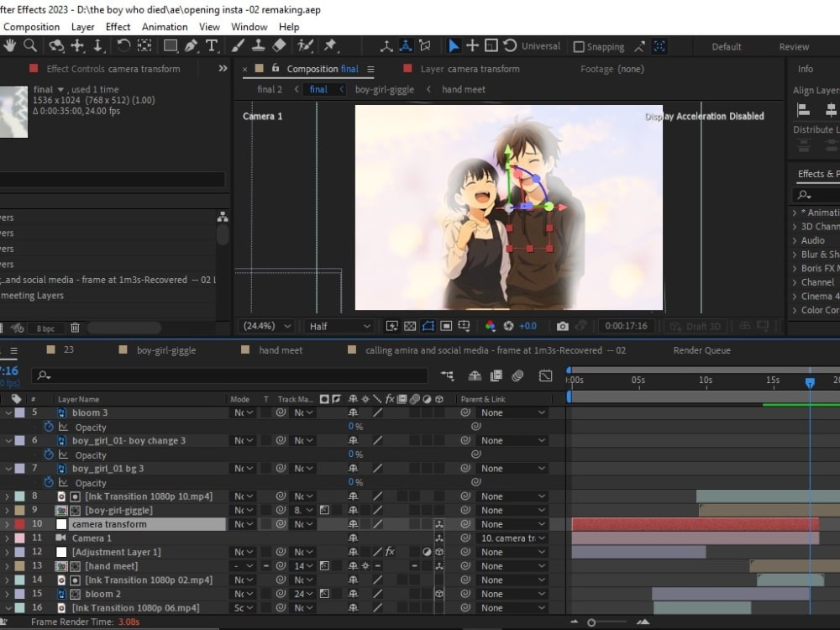Open the Layer menu
This screenshot has height=630, width=840.
[82, 27]
